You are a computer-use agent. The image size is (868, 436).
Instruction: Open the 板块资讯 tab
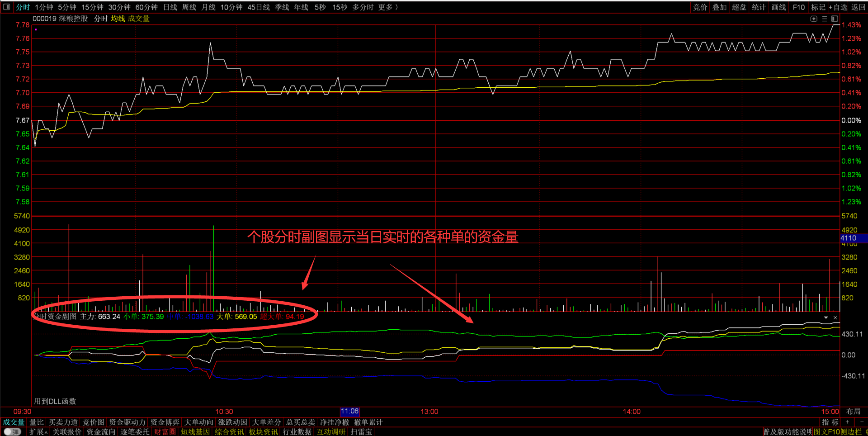click(264, 431)
